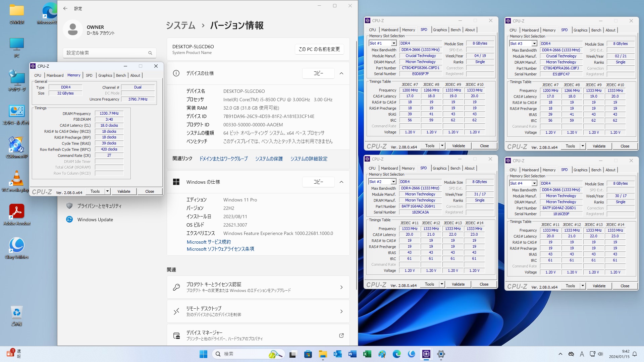Open VLC media player desktop shortcut
Image resolution: width=644 pixels, height=362 pixels.
pyautogui.click(x=16, y=179)
